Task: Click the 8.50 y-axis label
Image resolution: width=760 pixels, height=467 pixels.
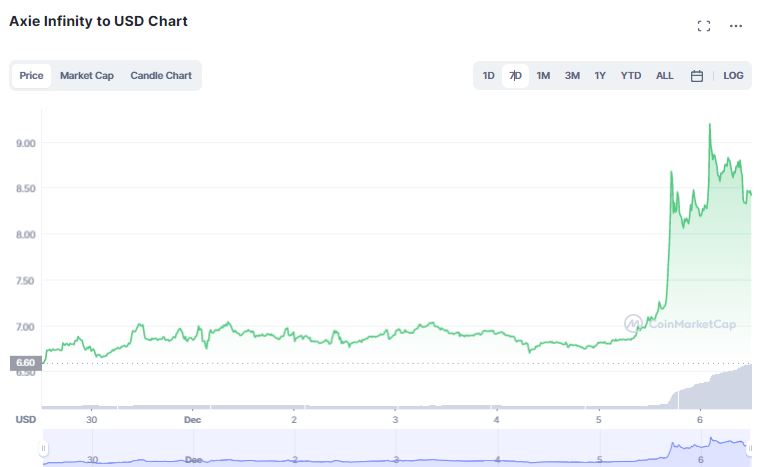Action: (26, 189)
